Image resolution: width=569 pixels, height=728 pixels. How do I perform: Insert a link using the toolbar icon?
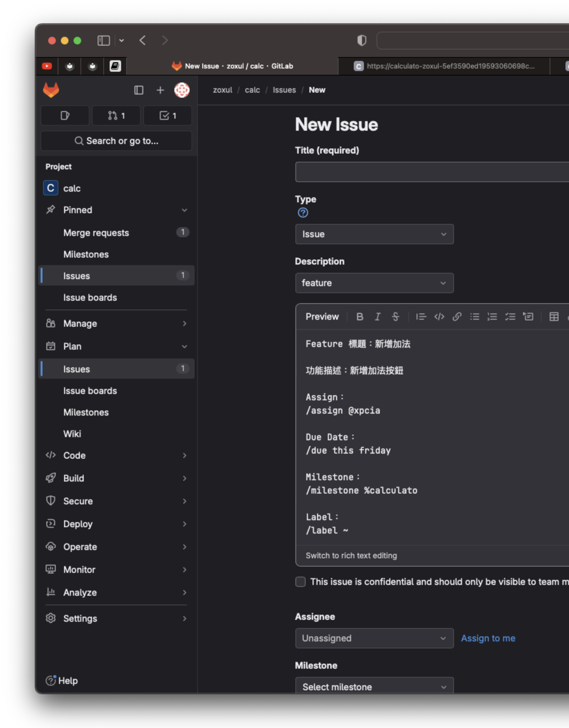pyautogui.click(x=457, y=317)
